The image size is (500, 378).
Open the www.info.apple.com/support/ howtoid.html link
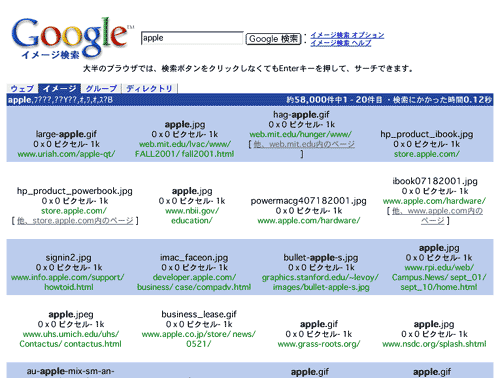68,282
